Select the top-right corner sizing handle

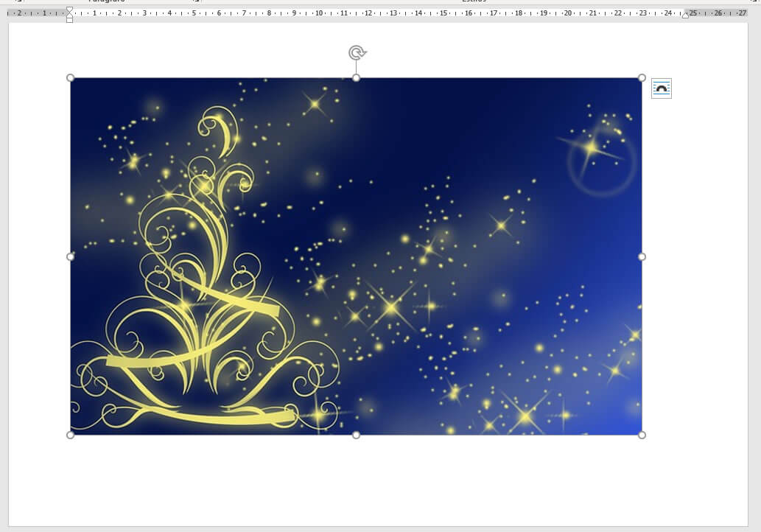[642, 77]
